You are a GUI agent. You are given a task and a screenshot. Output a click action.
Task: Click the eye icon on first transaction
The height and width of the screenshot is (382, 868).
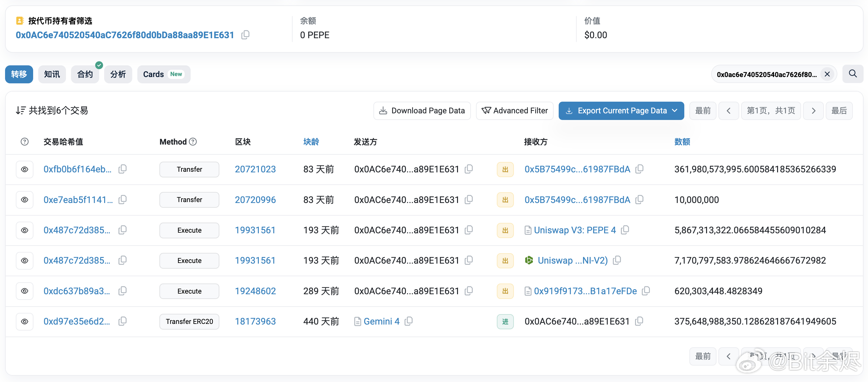(x=25, y=170)
